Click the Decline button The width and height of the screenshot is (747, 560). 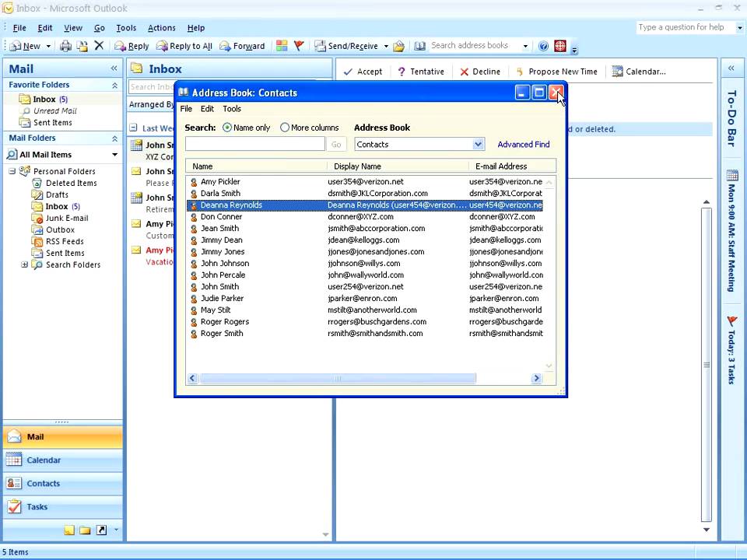pyautogui.click(x=480, y=72)
